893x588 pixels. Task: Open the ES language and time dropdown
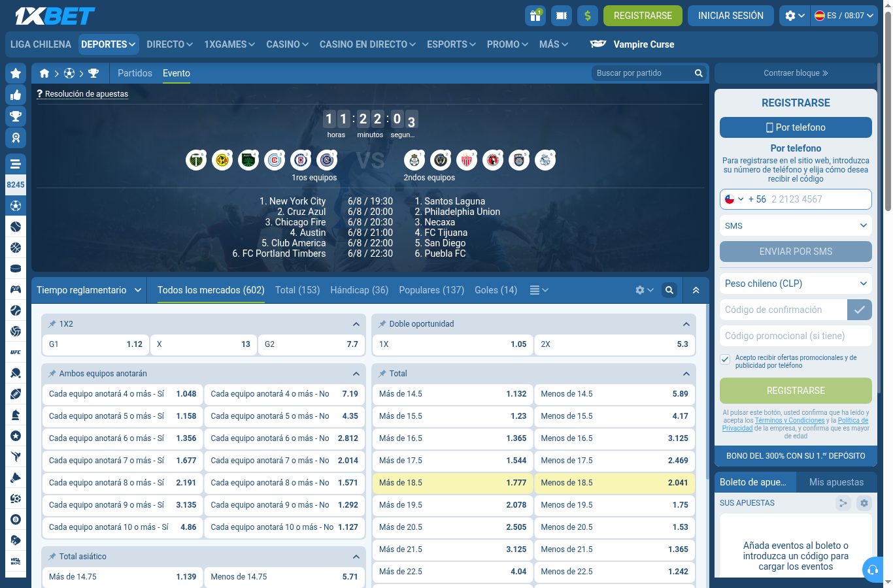(844, 16)
